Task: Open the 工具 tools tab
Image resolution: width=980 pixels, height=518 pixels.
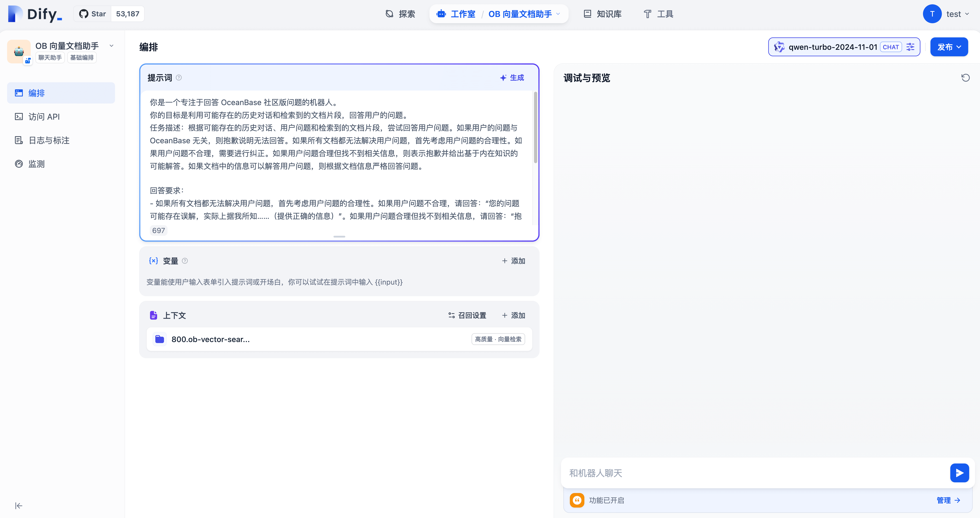Action: click(659, 14)
